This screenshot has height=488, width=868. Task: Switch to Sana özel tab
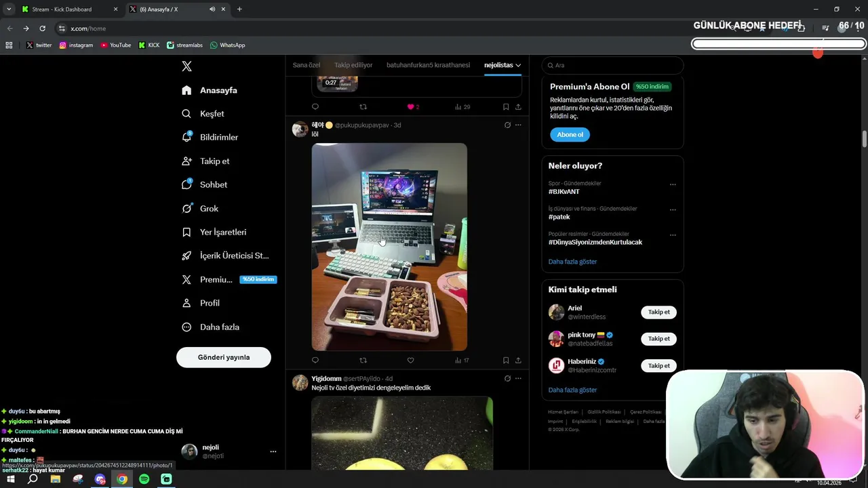[x=307, y=65]
